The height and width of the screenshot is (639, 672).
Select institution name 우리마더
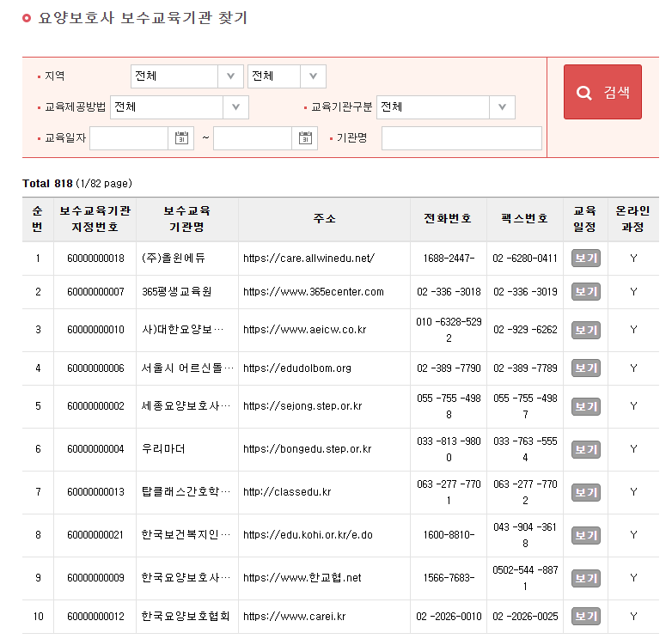pyautogui.click(x=163, y=448)
